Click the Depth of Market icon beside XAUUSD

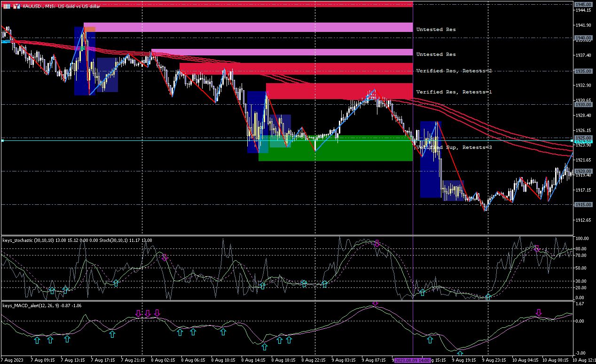(16, 6)
